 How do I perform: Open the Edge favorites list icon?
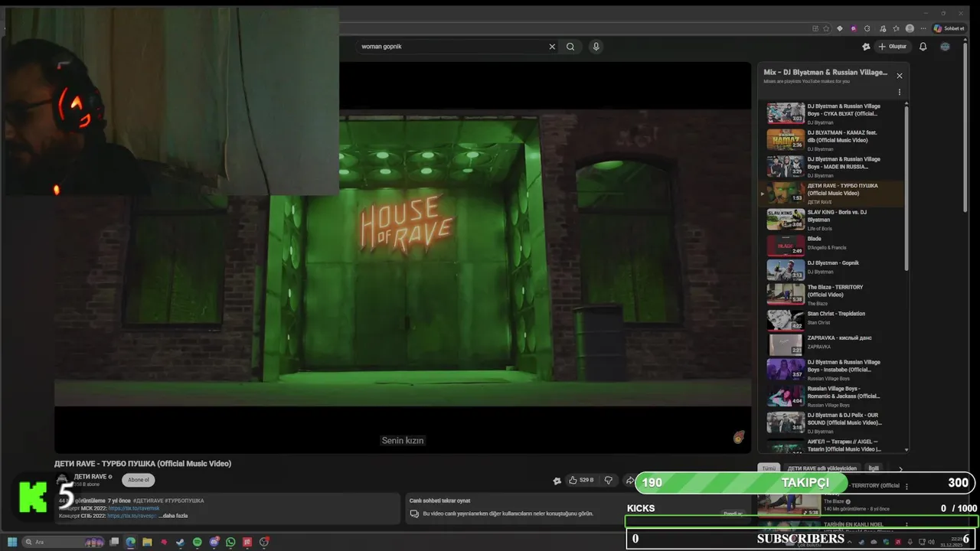(896, 28)
